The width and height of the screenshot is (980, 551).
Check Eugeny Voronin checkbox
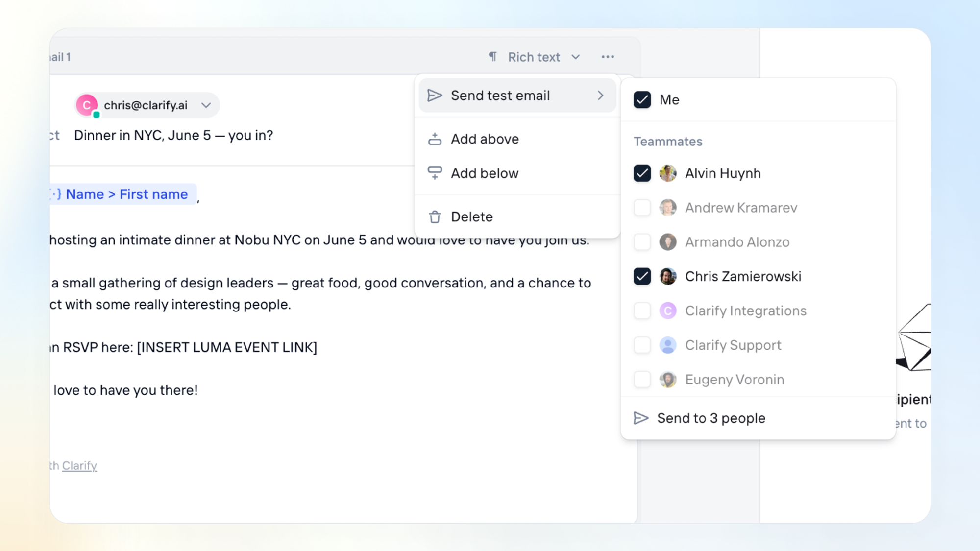coord(642,379)
